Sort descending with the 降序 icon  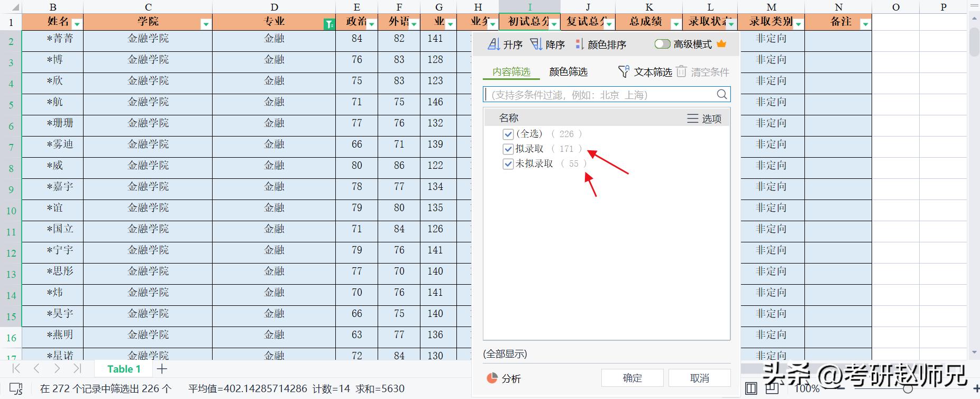536,44
